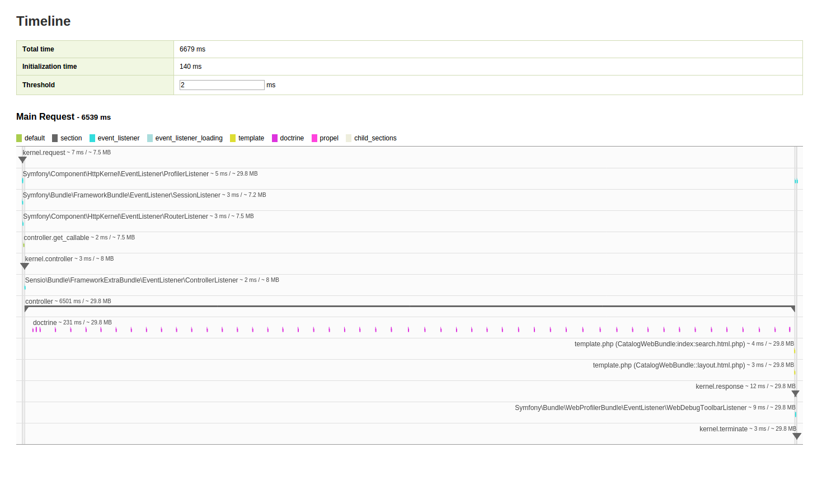Click the kernel.request triangle marker
This screenshot has height=504, width=822.
(22, 160)
